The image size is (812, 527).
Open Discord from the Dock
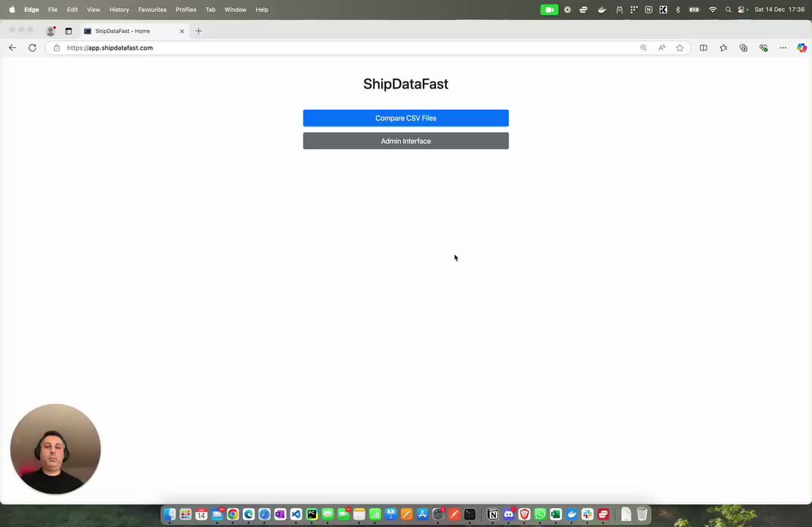[508, 514]
